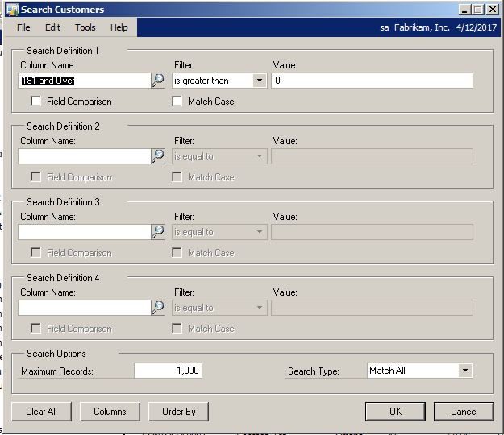Enable Field Comparison in Search Definition 1
This screenshot has height=435, width=504.
[x=35, y=101]
